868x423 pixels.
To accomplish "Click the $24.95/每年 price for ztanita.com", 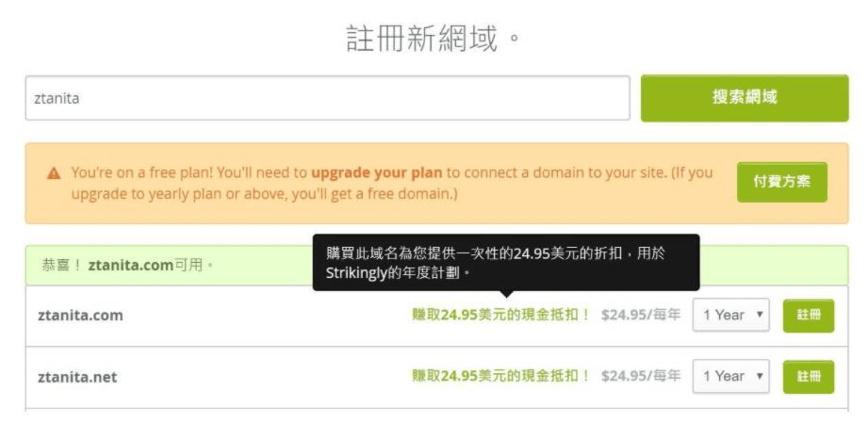I will click(641, 315).
